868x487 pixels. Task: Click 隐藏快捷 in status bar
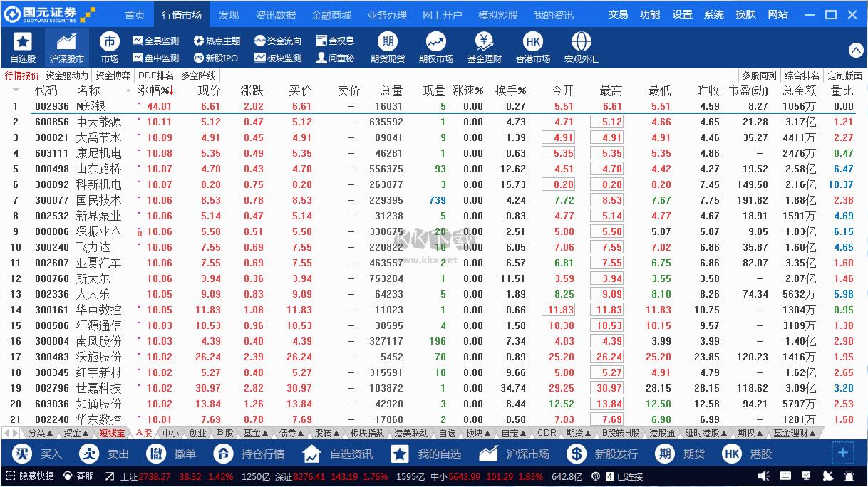[x=30, y=476]
